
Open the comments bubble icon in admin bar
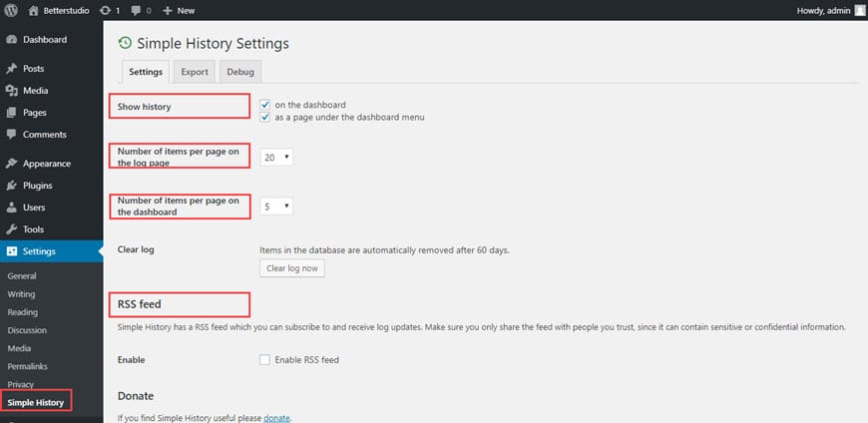[x=136, y=11]
